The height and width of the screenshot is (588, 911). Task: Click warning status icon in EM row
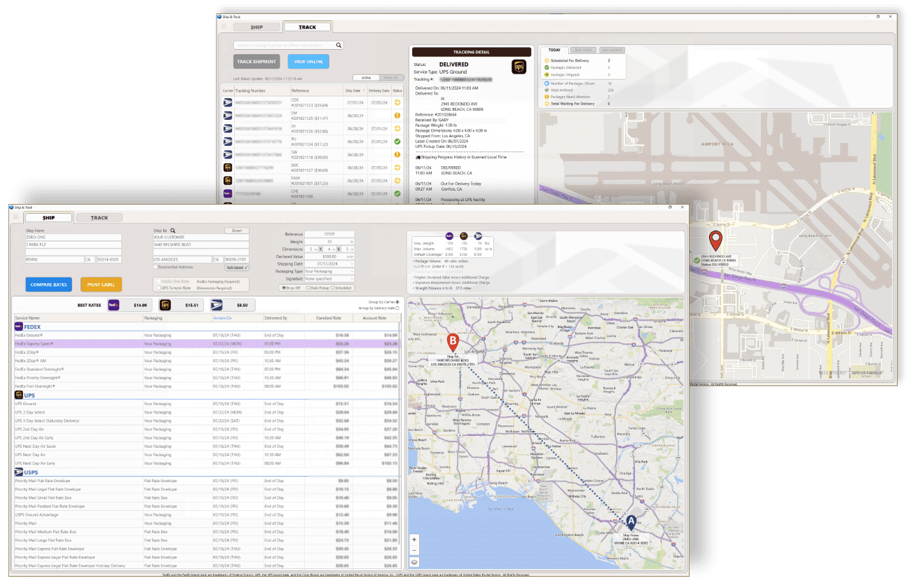(397, 116)
